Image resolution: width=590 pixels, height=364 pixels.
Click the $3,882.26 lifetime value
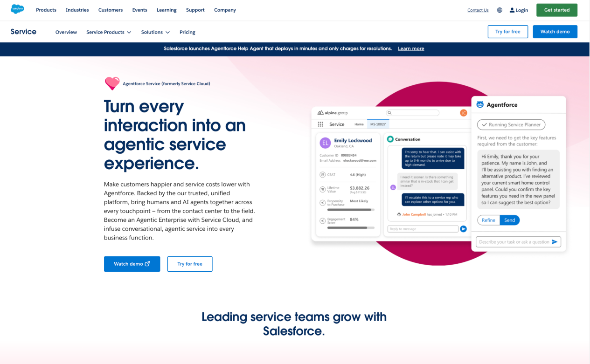[x=360, y=188]
